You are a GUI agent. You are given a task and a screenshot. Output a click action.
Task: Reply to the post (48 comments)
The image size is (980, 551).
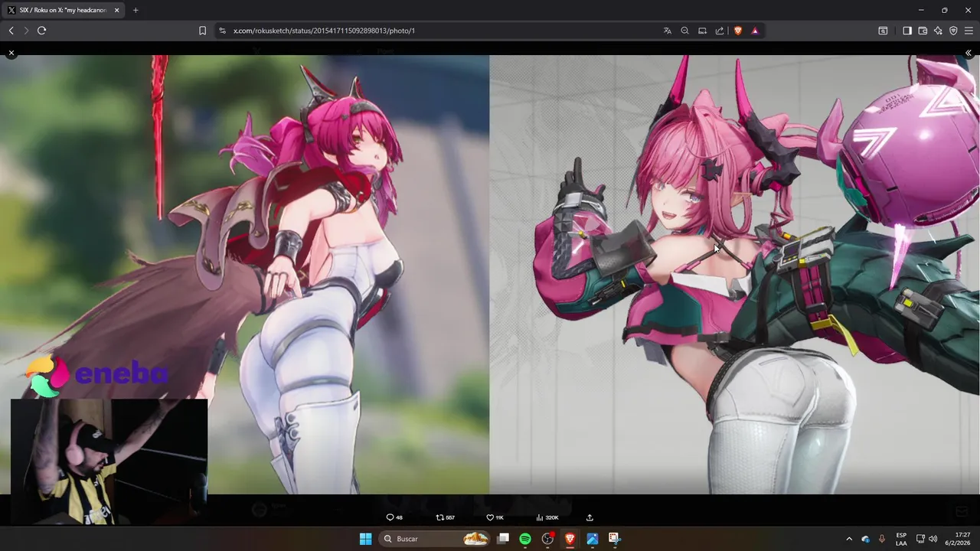394,517
